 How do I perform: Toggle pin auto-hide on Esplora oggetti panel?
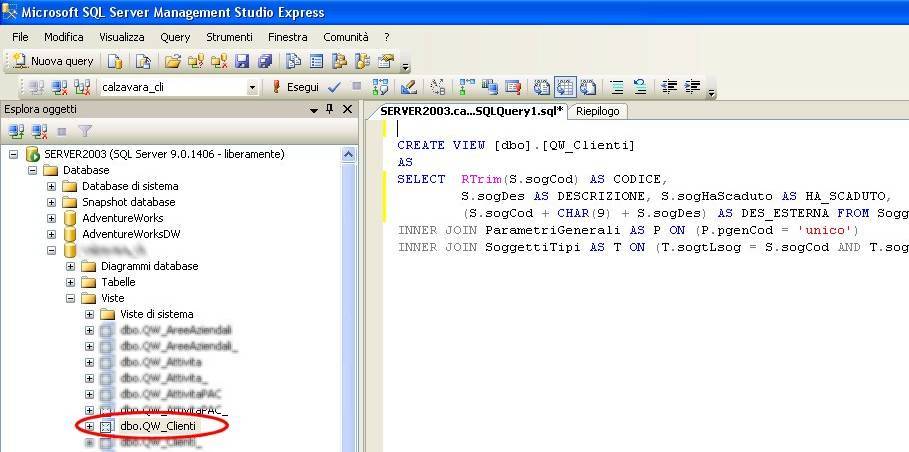[x=332, y=109]
